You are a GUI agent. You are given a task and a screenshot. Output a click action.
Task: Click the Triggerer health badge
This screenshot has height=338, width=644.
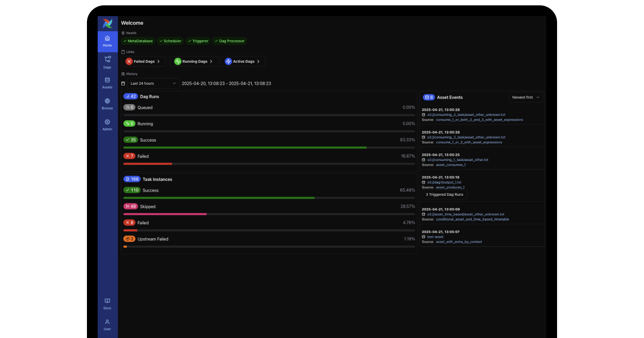(198, 41)
